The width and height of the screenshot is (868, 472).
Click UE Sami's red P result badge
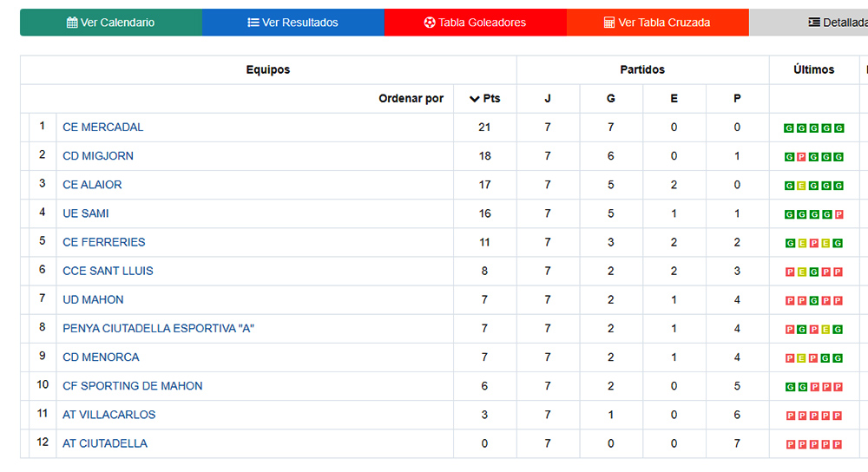click(839, 214)
